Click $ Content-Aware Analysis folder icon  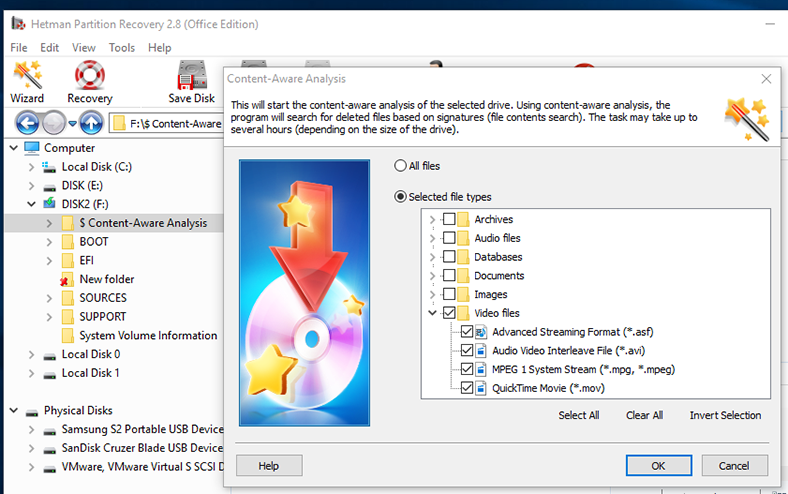(68, 223)
